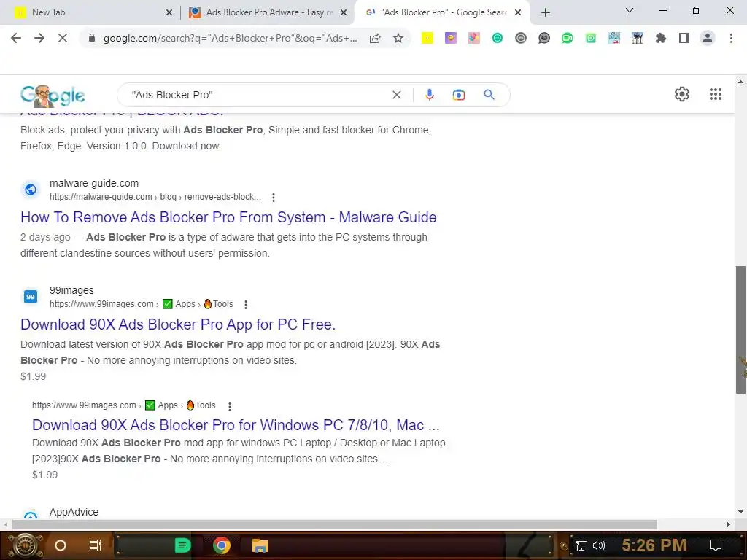747x560 pixels.
Task: Open the Google apps grid
Action: click(x=716, y=94)
